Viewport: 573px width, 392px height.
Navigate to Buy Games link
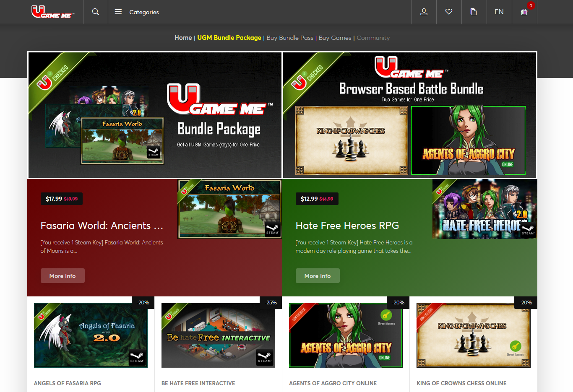tap(335, 38)
